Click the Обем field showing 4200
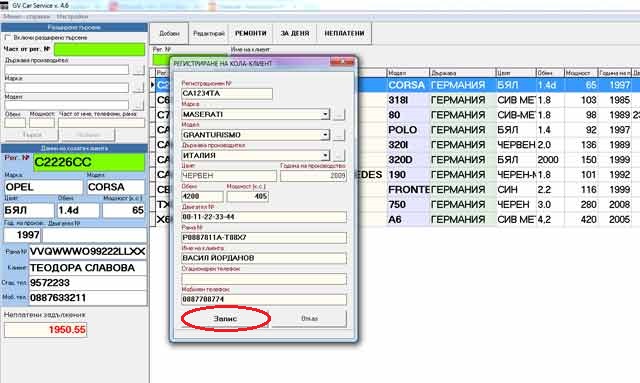Viewport: 640px width, 383px height. [x=202, y=196]
